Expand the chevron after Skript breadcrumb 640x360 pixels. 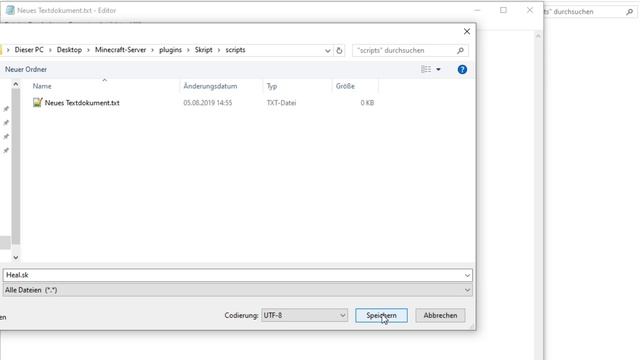pyautogui.click(x=219, y=50)
